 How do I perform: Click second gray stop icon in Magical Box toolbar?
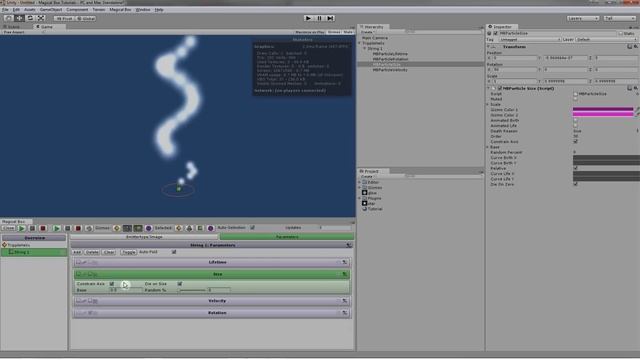point(68,229)
